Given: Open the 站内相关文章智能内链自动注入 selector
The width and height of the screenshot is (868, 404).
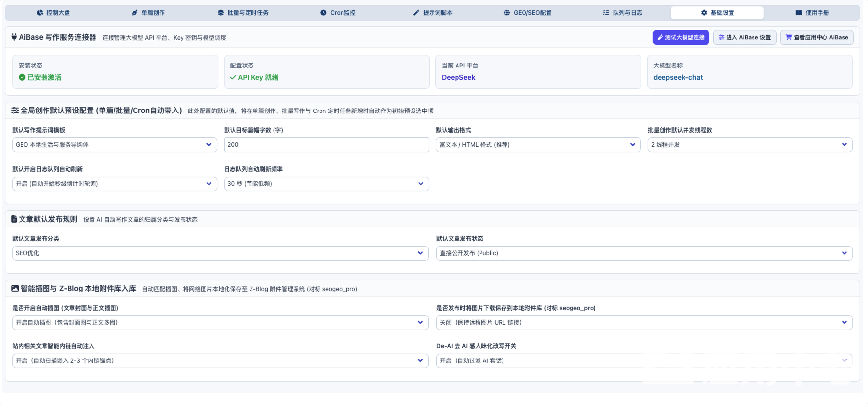Looking at the screenshot, I should coord(220,361).
